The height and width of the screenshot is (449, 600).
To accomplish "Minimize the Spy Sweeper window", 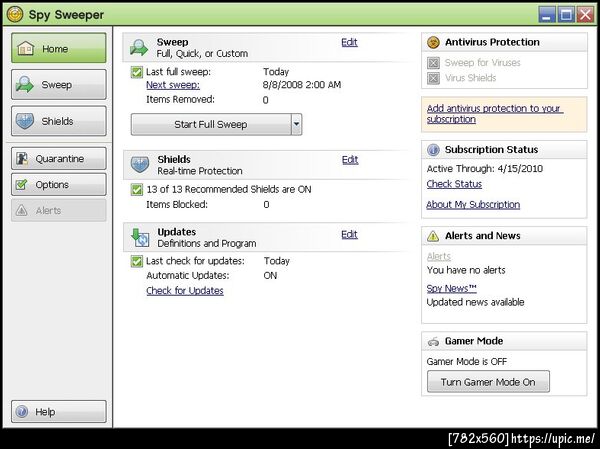I will (547, 15).
